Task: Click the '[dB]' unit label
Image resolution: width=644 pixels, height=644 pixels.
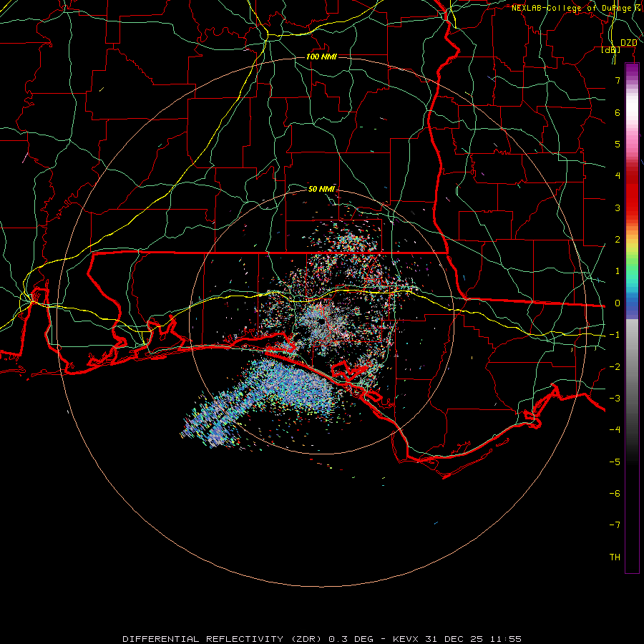Action: tap(611, 50)
